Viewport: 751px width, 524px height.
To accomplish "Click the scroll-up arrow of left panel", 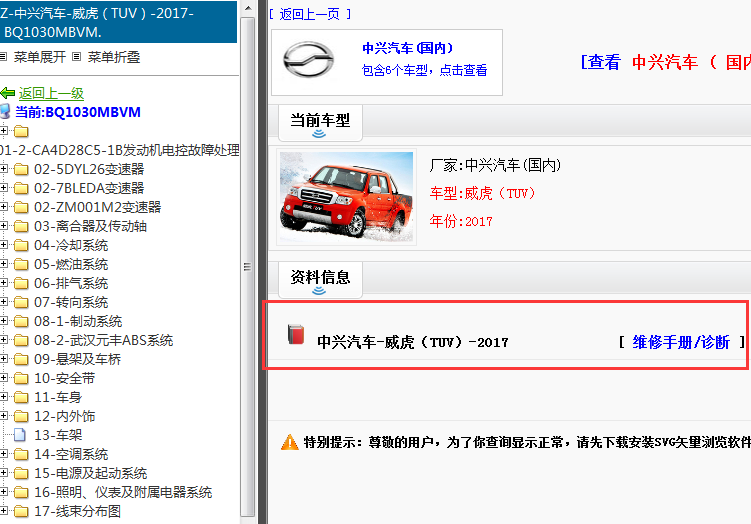I will point(248,8).
